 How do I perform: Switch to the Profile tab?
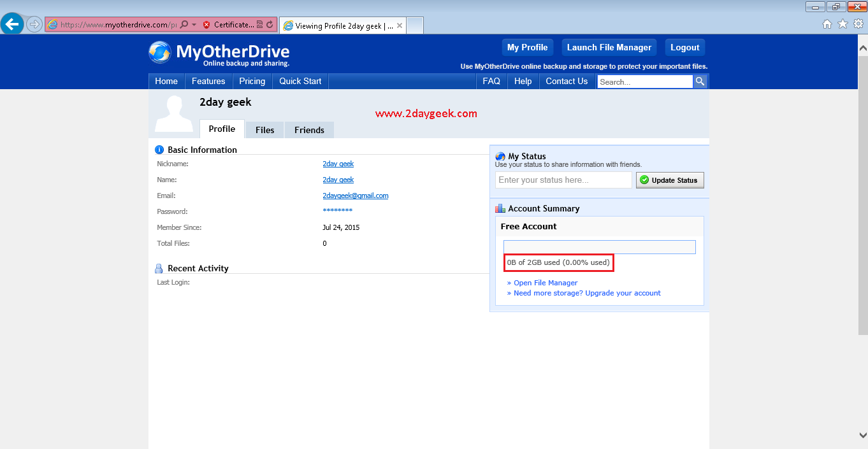pos(222,129)
